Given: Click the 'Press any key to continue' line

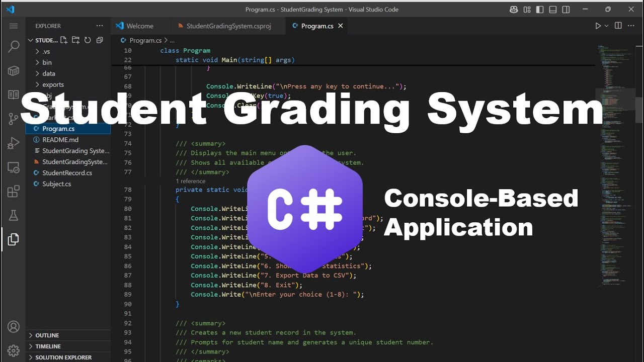Looking at the screenshot, I should click(x=306, y=86).
